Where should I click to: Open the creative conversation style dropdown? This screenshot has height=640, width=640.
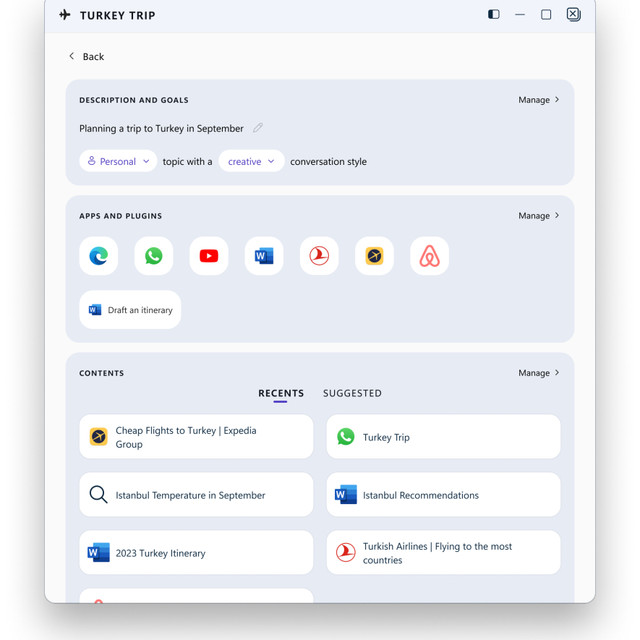click(251, 161)
